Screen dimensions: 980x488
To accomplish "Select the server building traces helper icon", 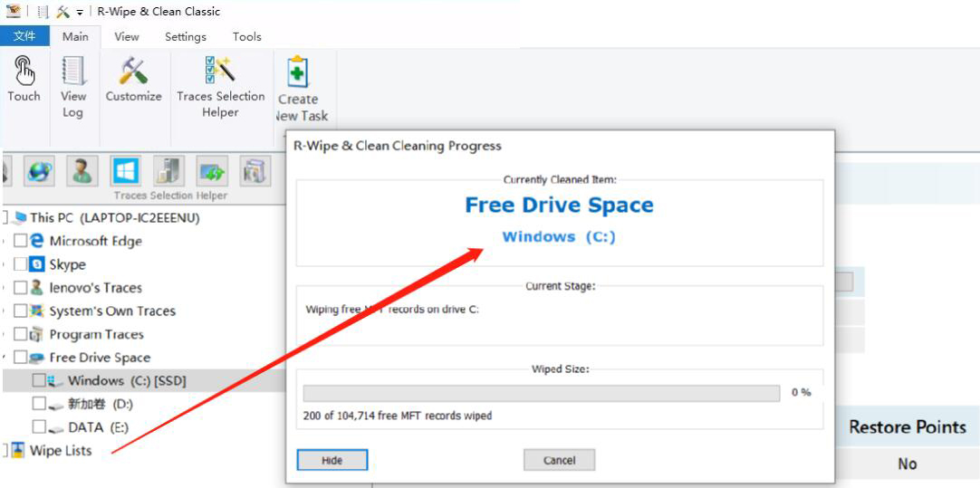I will pyautogui.click(x=168, y=170).
